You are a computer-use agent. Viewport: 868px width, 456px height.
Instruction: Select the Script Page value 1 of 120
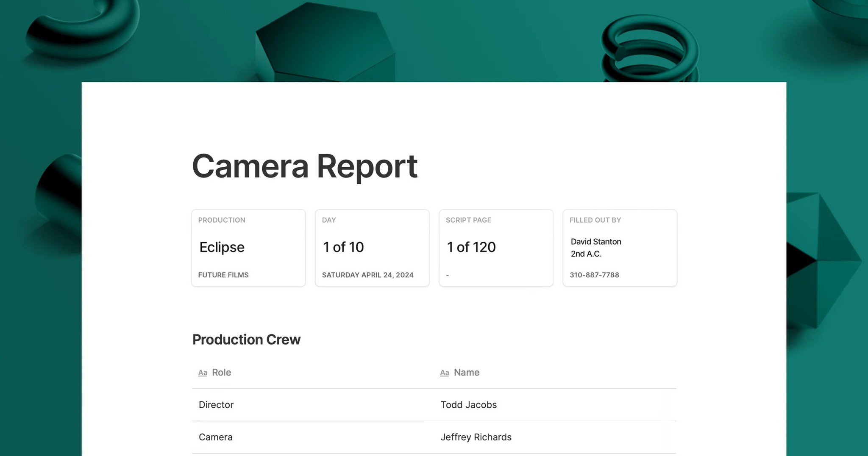[x=470, y=247]
